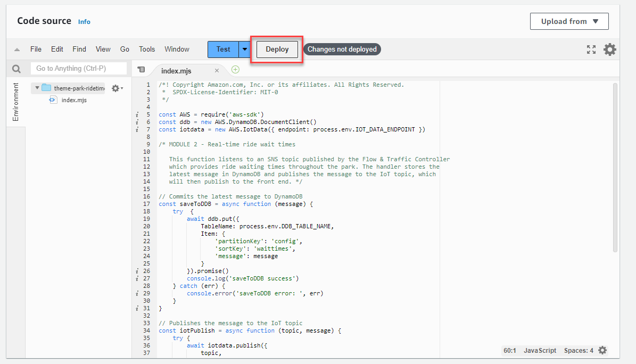Open the folder gear options dropdown
636x364 pixels.
(117, 88)
